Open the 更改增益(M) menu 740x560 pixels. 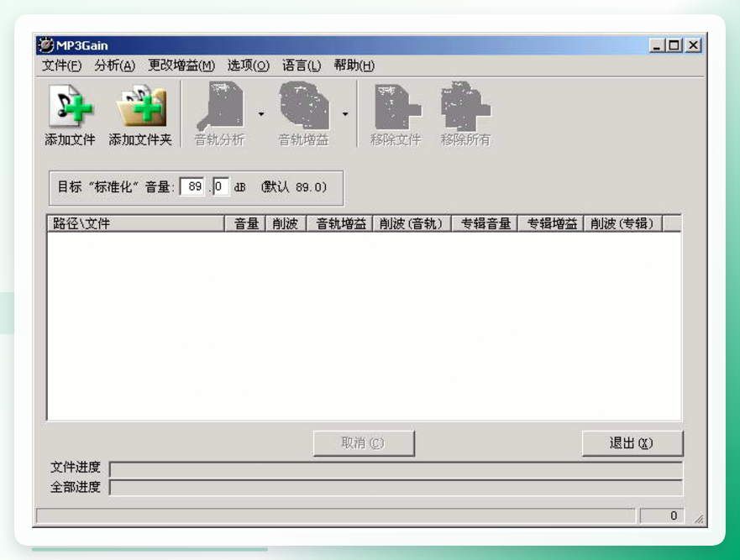(181, 65)
